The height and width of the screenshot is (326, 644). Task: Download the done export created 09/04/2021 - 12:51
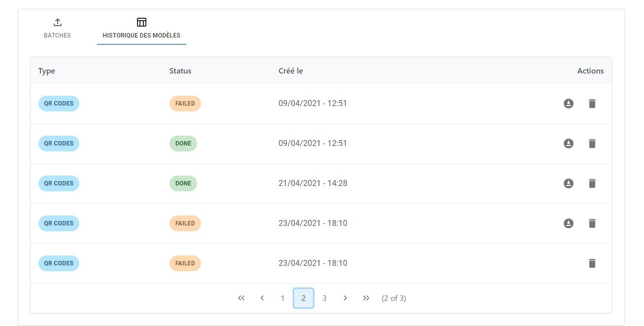[x=569, y=143]
